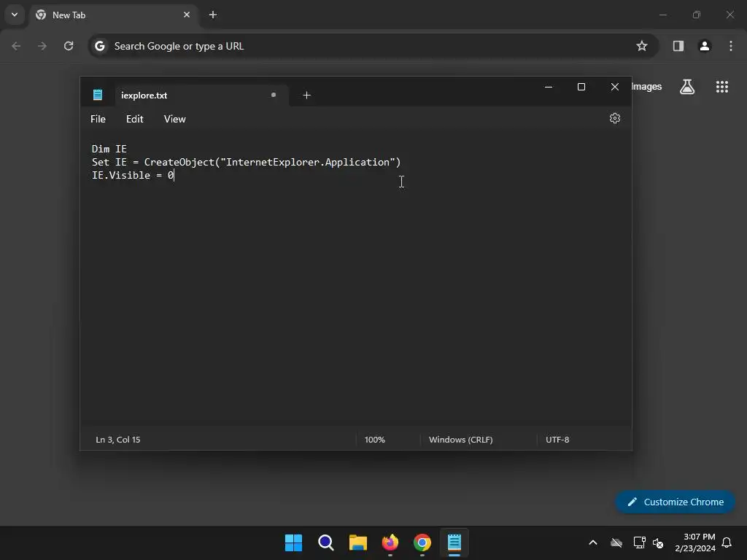Open Chrome tab search dropdown
This screenshot has width=747, height=560.
point(15,15)
